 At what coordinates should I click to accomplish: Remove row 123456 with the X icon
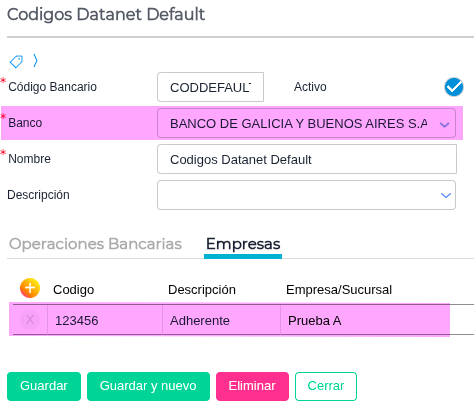[x=30, y=320]
